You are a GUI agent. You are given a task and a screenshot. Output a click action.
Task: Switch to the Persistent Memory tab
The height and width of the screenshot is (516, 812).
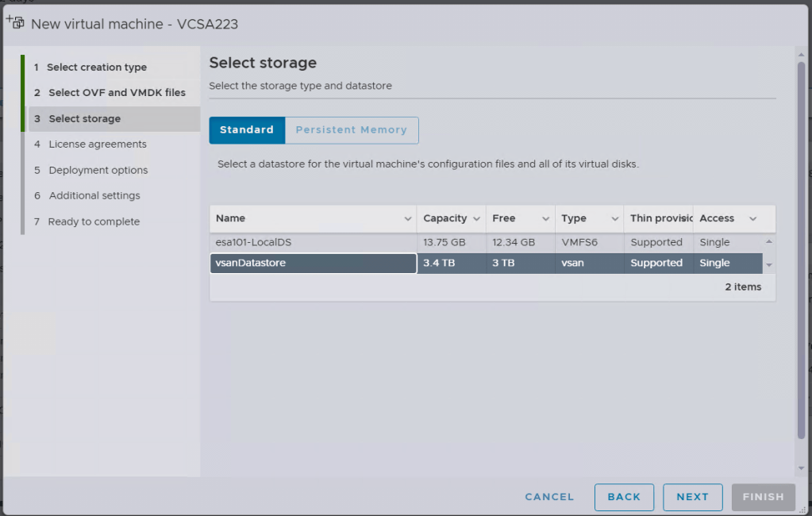352,130
